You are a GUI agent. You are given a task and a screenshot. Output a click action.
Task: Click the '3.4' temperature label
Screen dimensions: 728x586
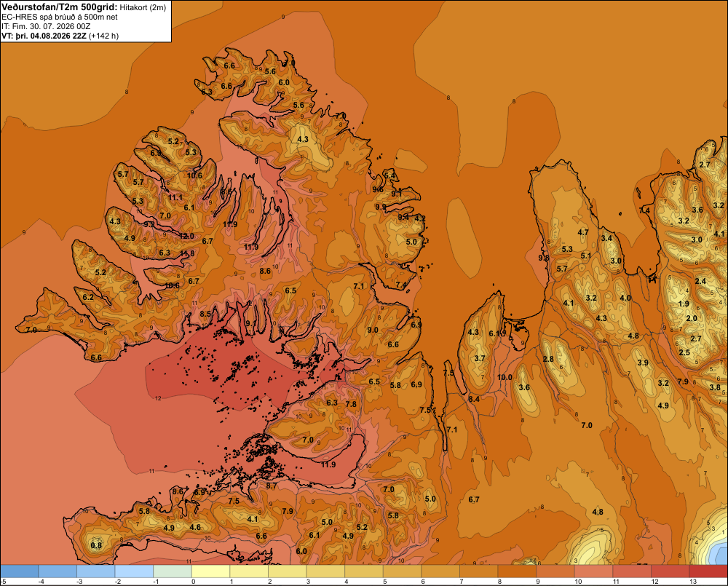coord(607,238)
